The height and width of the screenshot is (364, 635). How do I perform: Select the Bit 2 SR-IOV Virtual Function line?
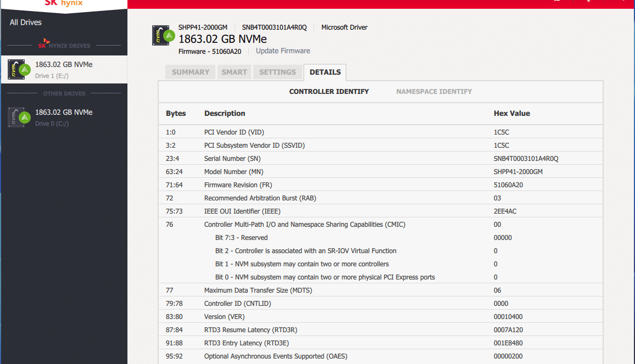coord(306,251)
